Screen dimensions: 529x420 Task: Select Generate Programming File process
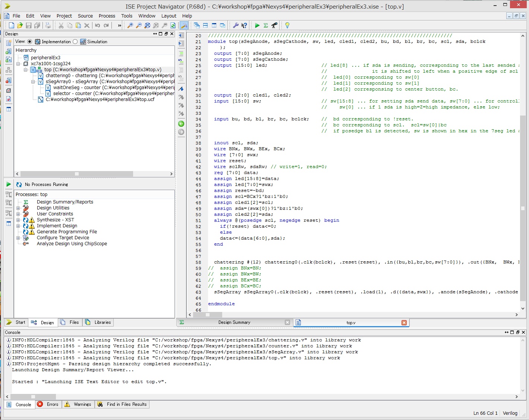[x=67, y=232]
